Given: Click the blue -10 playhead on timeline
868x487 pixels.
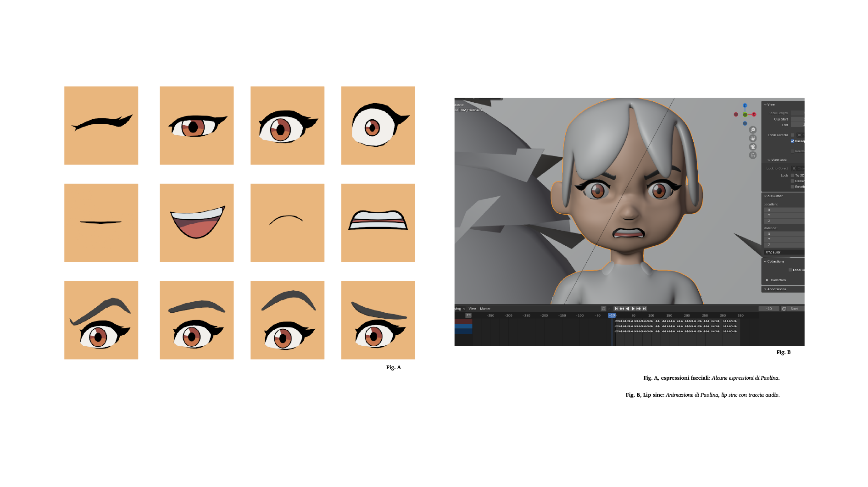Looking at the screenshot, I should (612, 315).
